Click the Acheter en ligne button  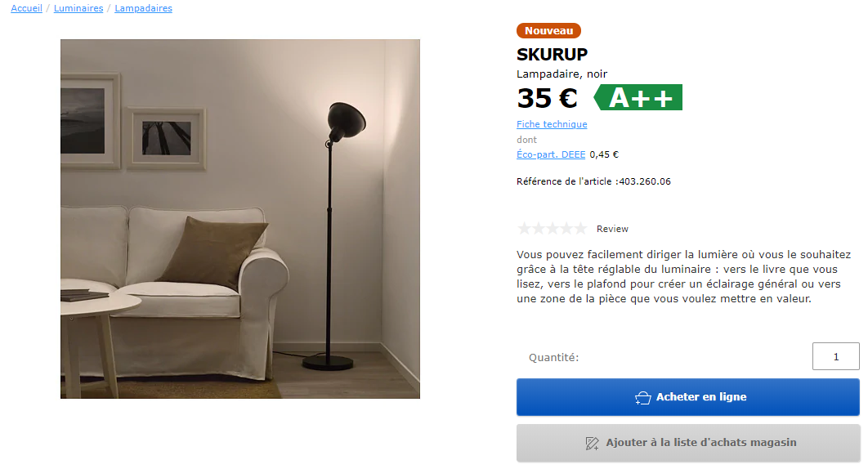coord(688,397)
